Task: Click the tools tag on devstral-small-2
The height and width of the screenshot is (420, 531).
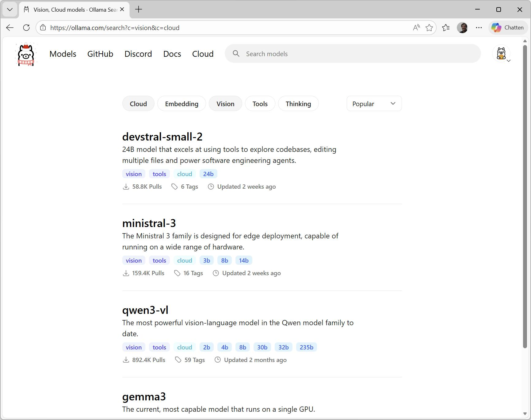Action: coord(159,174)
